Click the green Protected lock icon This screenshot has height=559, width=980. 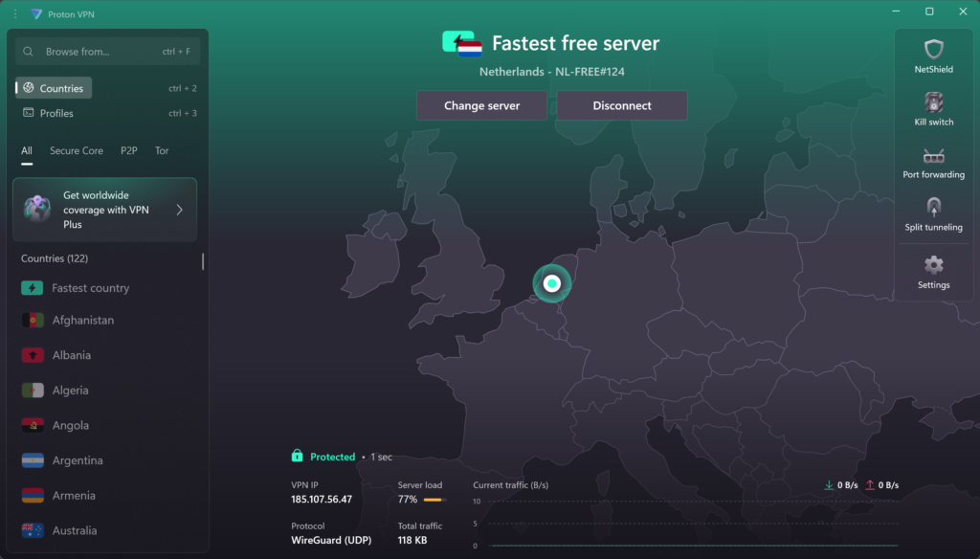click(x=297, y=456)
